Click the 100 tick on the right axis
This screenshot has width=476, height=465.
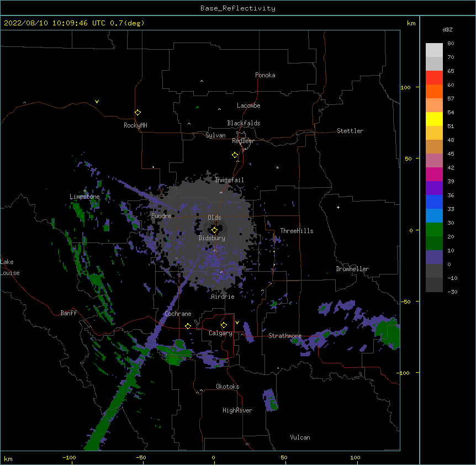tap(405, 87)
